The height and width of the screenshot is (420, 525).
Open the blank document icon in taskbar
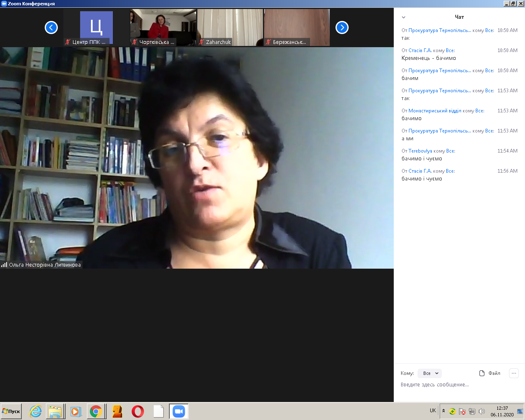pyautogui.click(x=158, y=411)
